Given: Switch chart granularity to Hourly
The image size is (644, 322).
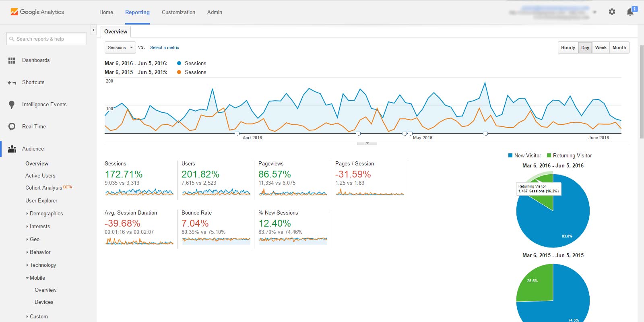Looking at the screenshot, I should click(568, 47).
